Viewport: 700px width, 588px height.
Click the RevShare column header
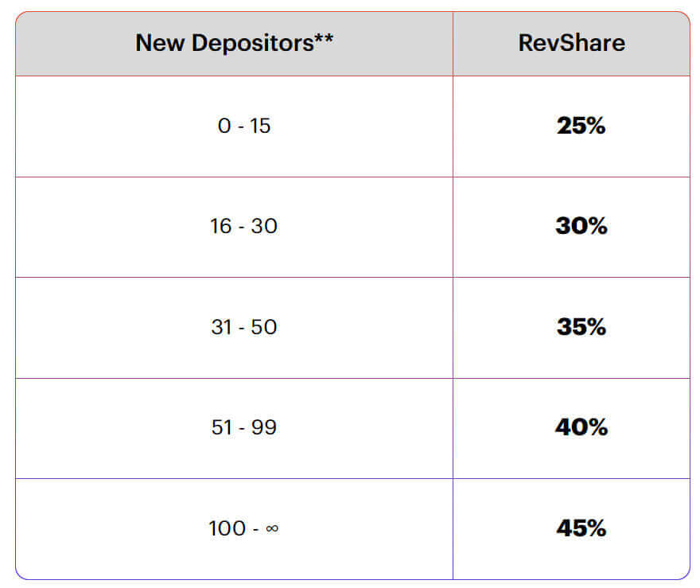tap(571, 43)
